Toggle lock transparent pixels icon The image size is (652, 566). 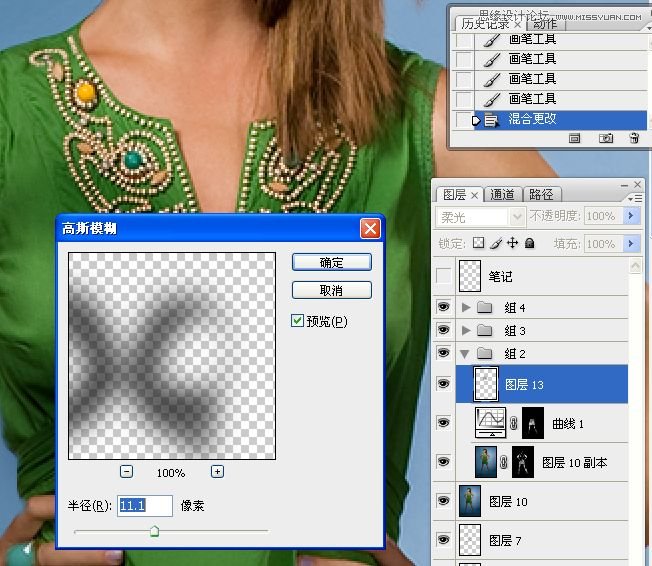coord(479,243)
